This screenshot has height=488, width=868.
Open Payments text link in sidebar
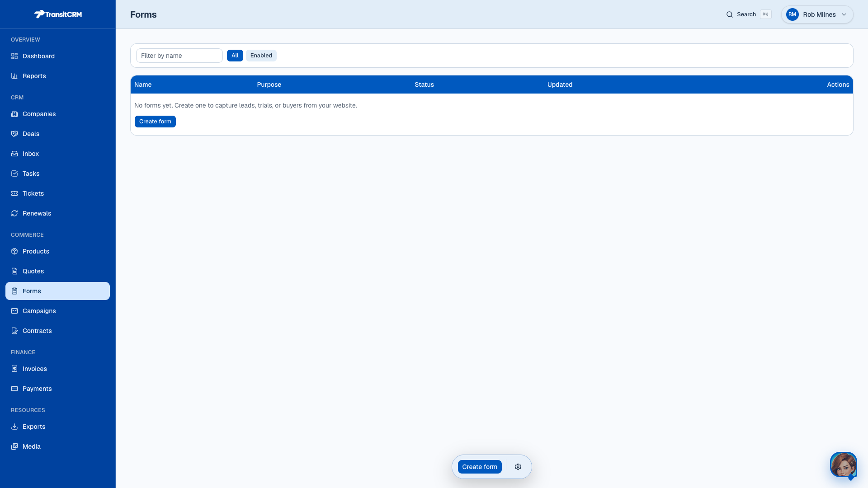[37, 389]
